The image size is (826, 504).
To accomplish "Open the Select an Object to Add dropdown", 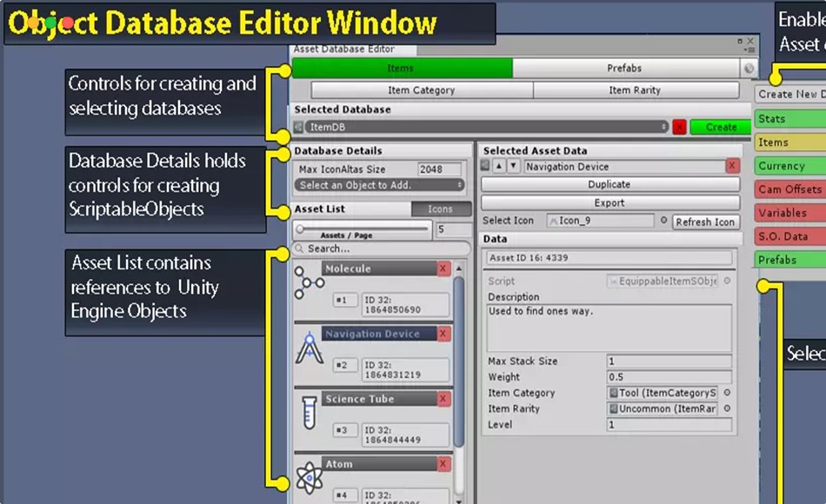I will (379, 186).
